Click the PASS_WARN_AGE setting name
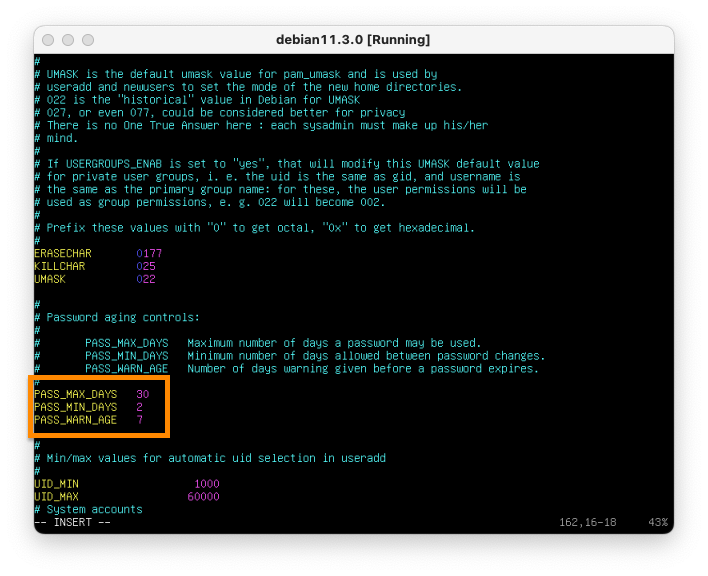 click(75, 420)
